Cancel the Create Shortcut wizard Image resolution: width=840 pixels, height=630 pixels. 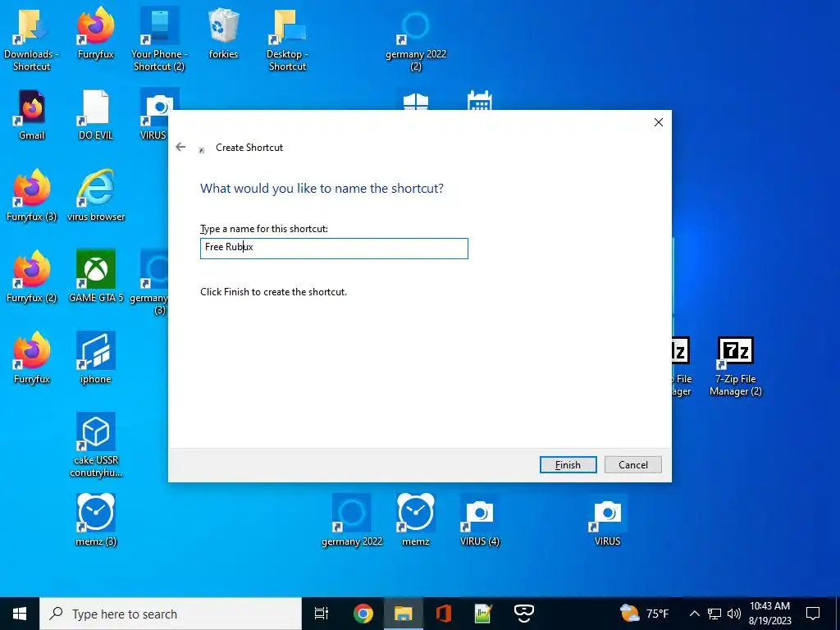[632, 464]
